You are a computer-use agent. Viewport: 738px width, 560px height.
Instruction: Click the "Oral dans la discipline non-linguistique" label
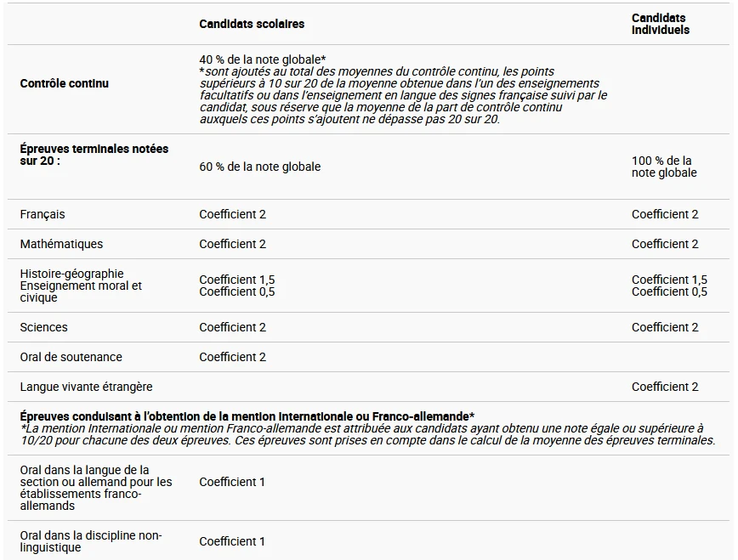90,541
